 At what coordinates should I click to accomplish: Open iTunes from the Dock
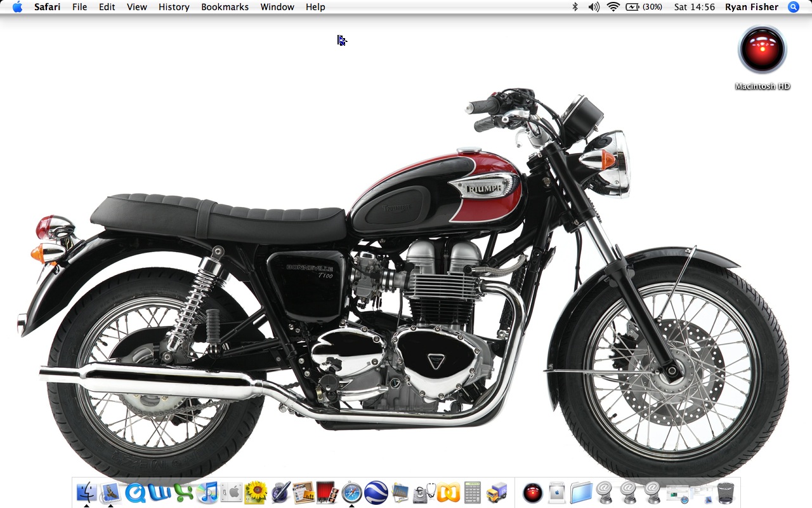[x=207, y=493]
